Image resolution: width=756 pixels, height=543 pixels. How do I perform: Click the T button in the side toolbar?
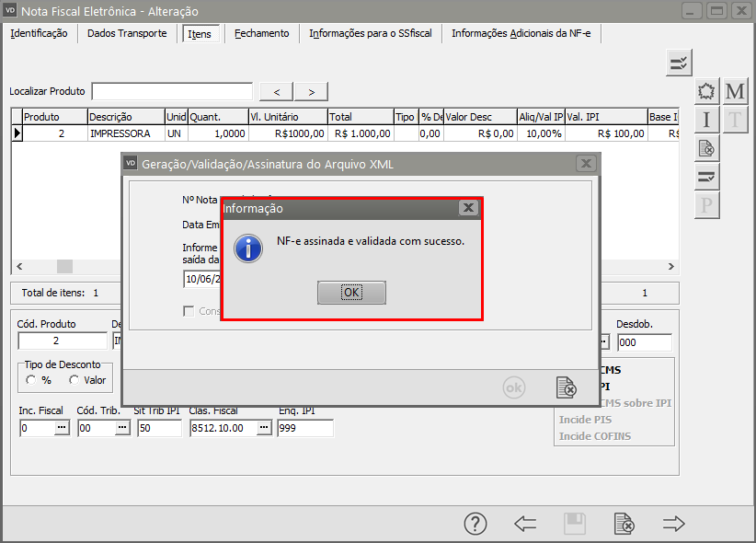pos(735,120)
